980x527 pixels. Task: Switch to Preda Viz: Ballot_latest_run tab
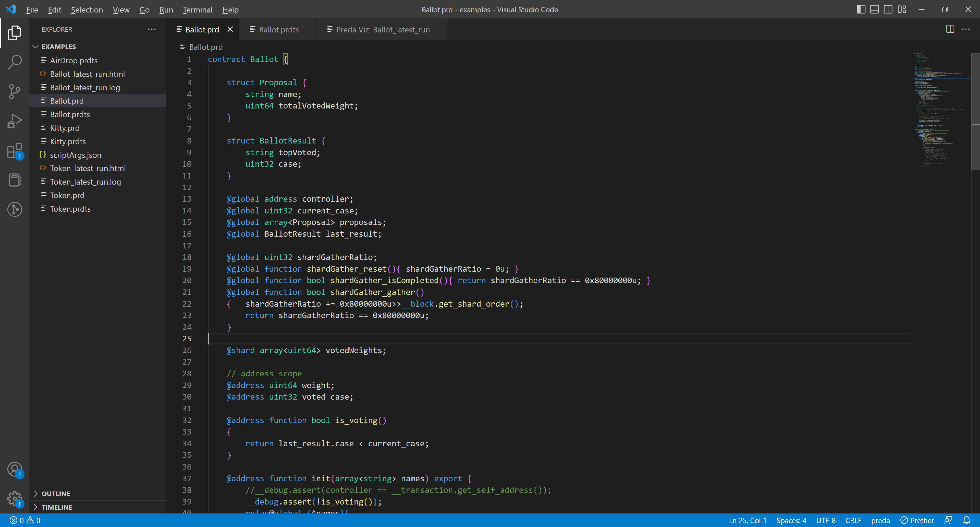tap(382, 29)
